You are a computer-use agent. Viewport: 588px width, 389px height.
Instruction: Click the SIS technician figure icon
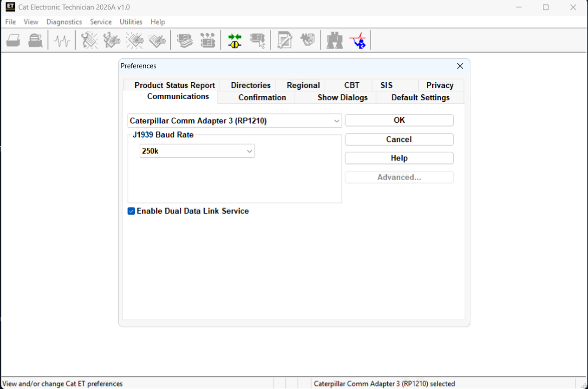coord(358,40)
